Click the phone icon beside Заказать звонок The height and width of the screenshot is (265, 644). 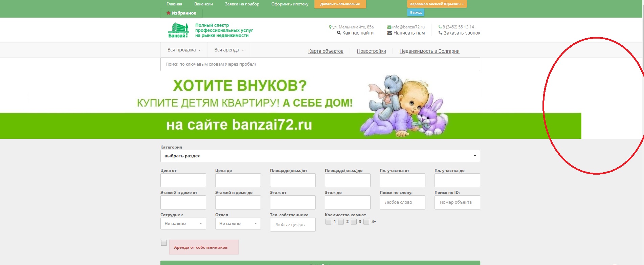[440, 33]
